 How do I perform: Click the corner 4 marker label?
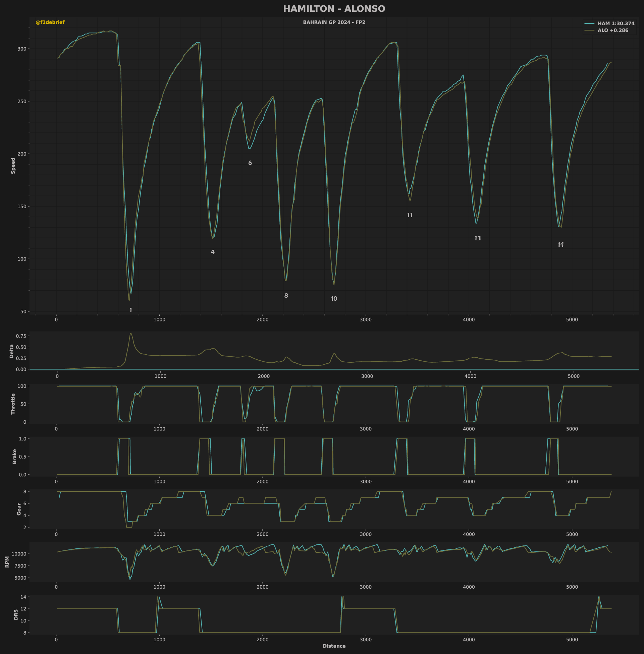pyautogui.click(x=212, y=252)
